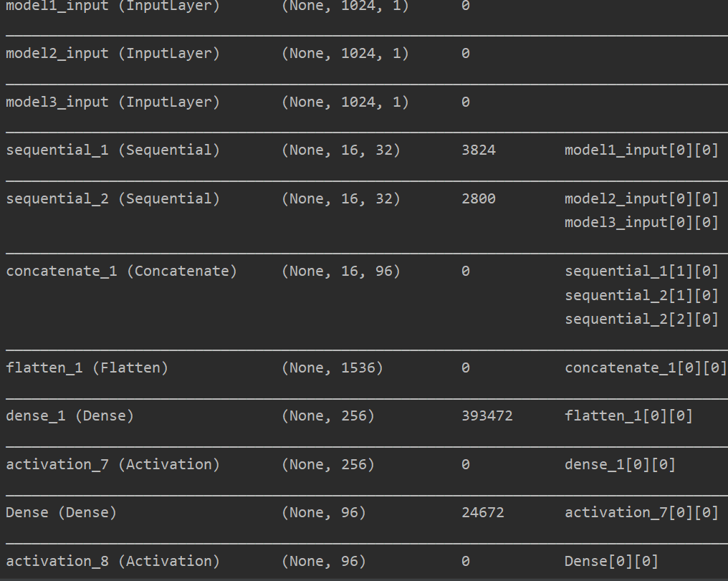The image size is (728, 581).
Task: Click the Dense layer output shape '(None, 96)'
Action: 324,512
